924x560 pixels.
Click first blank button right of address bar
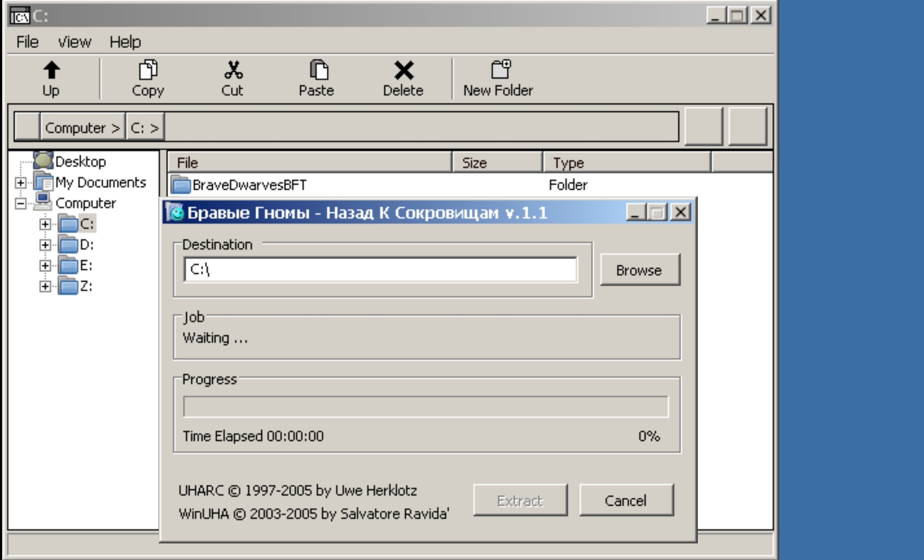coord(704,126)
